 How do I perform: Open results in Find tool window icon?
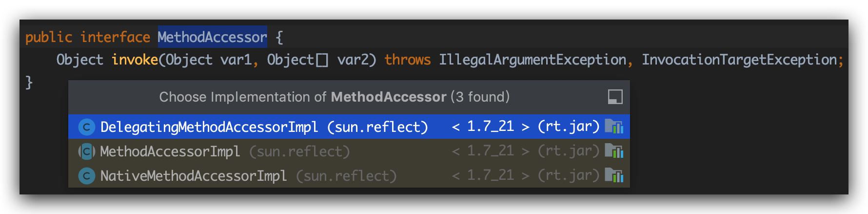point(615,97)
